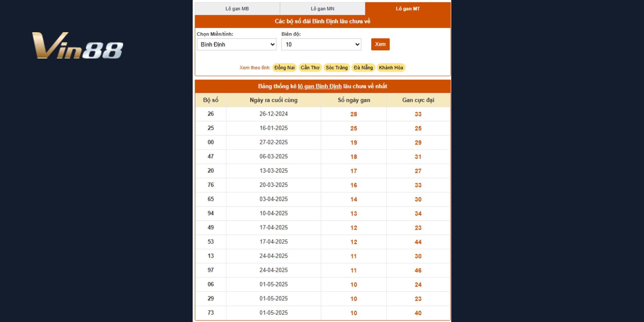
Task: Click số ngày gan value 17
Action: point(354,171)
